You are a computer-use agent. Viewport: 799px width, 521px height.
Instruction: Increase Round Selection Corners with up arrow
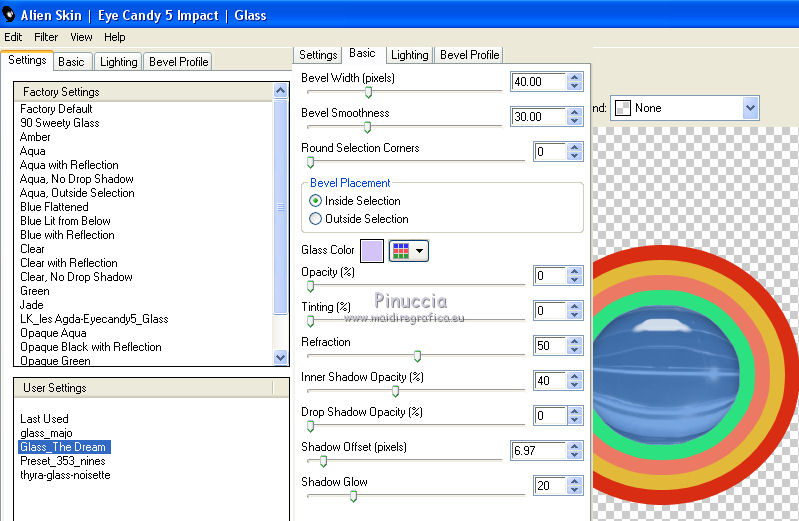click(x=575, y=147)
